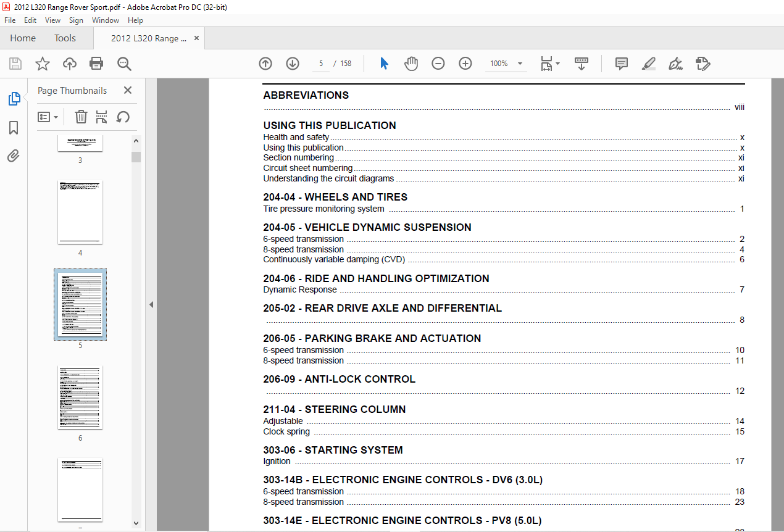
Task: Click the Adjustable entry under Steering Column
Action: pyautogui.click(x=283, y=421)
